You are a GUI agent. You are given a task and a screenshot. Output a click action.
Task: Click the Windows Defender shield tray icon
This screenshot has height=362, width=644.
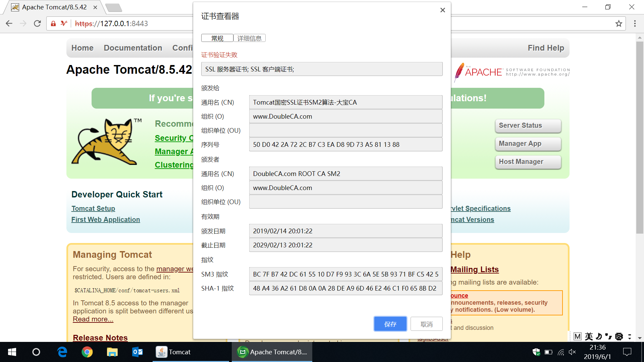tap(536, 352)
